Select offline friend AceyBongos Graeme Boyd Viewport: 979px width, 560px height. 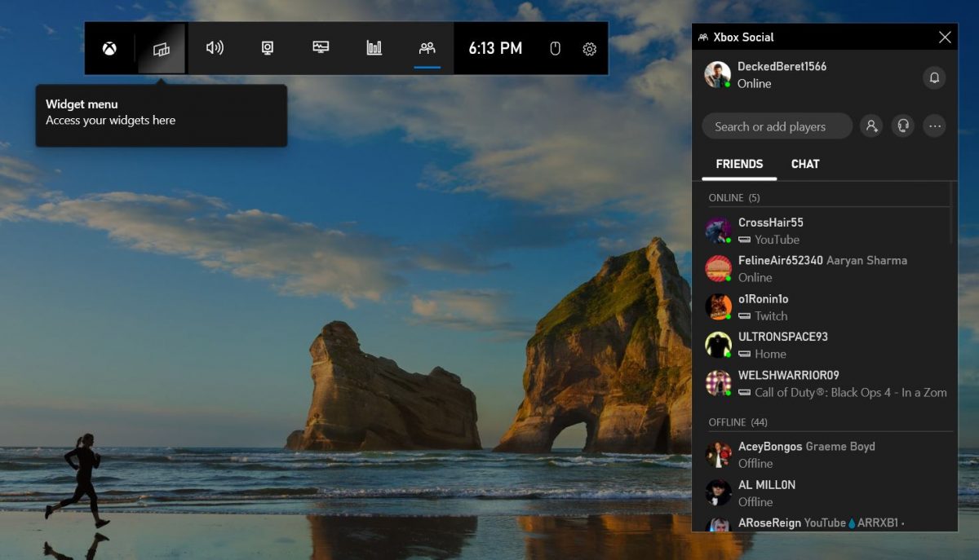point(826,455)
